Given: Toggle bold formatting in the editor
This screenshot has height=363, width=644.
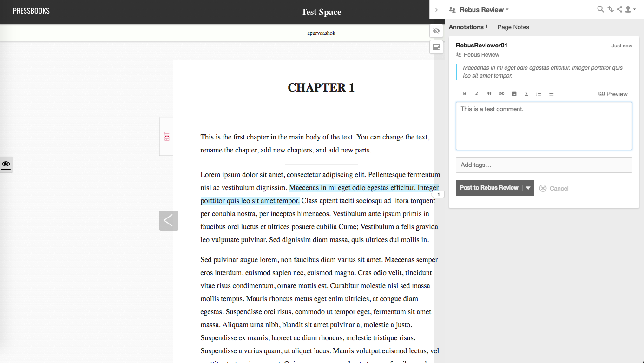Looking at the screenshot, I should (465, 94).
